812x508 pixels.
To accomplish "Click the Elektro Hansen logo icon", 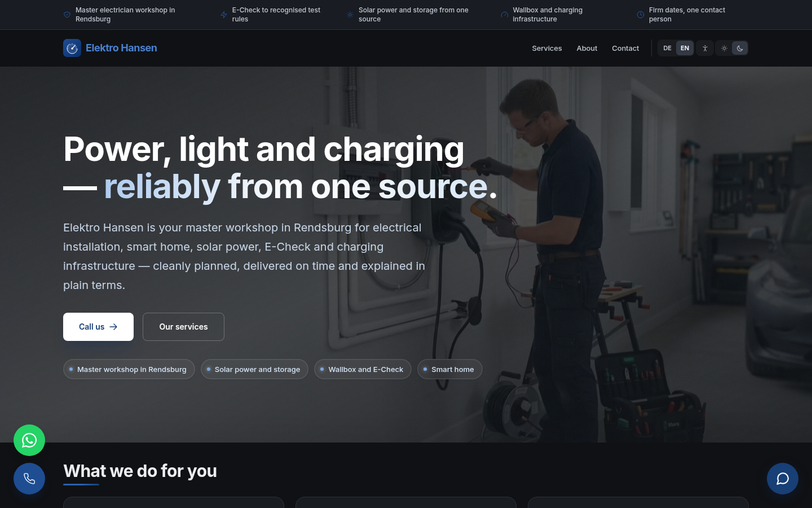I will [72, 48].
